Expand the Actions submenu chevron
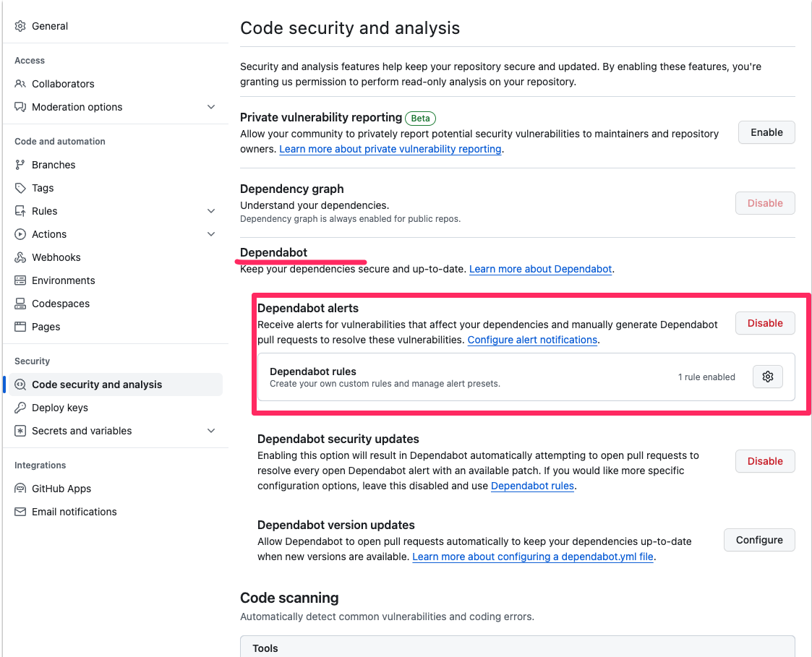 tap(211, 234)
